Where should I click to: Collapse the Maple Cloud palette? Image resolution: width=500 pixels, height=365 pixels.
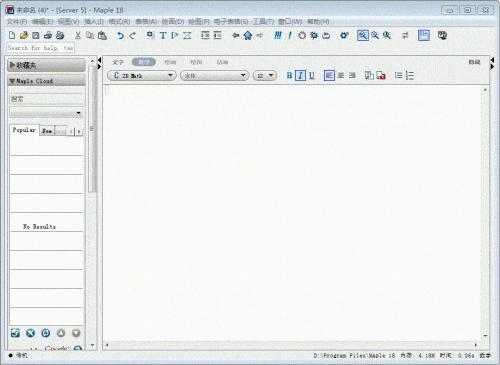click(46, 81)
